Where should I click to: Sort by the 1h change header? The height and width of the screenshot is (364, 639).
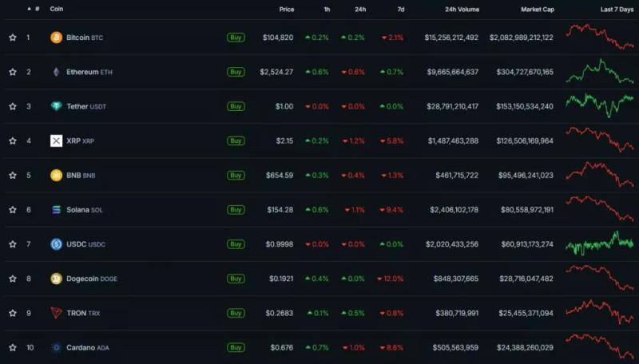click(x=327, y=10)
